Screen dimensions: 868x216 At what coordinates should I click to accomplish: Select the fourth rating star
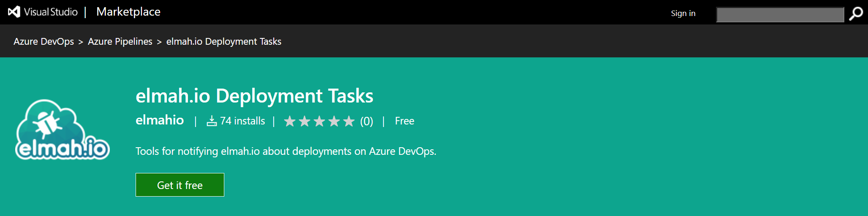pyautogui.click(x=334, y=121)
